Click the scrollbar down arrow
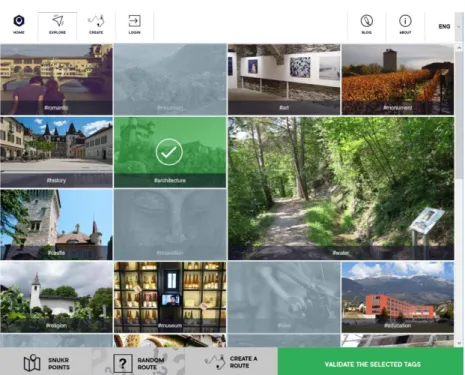Screen dimensions: 465x375 point(459,343)
